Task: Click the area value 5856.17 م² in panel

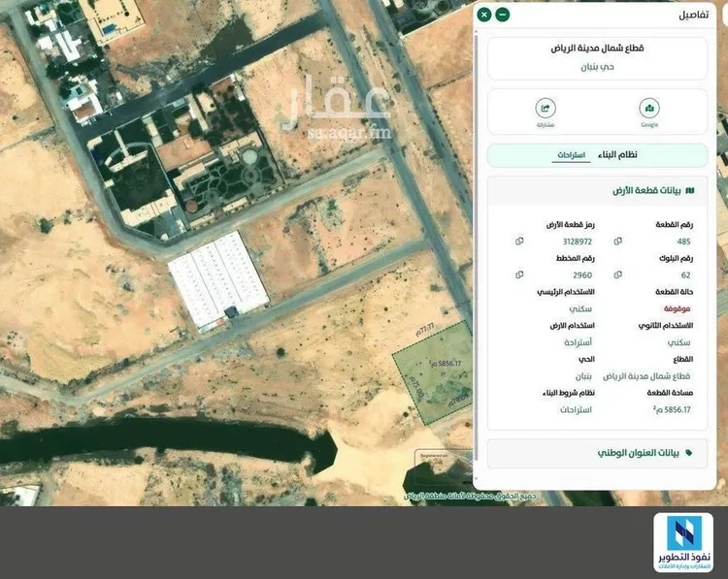Action: pos(672,409)
